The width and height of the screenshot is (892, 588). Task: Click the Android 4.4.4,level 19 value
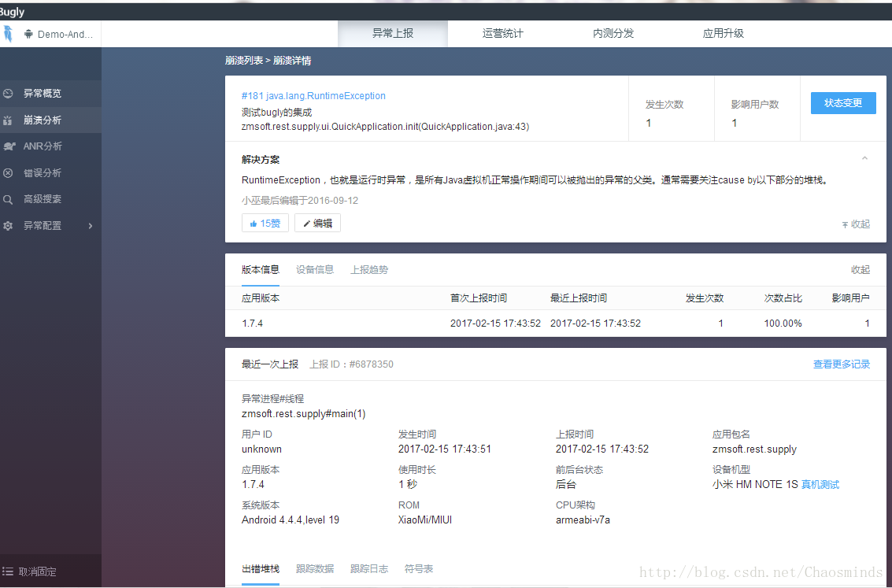click(291, 520)
